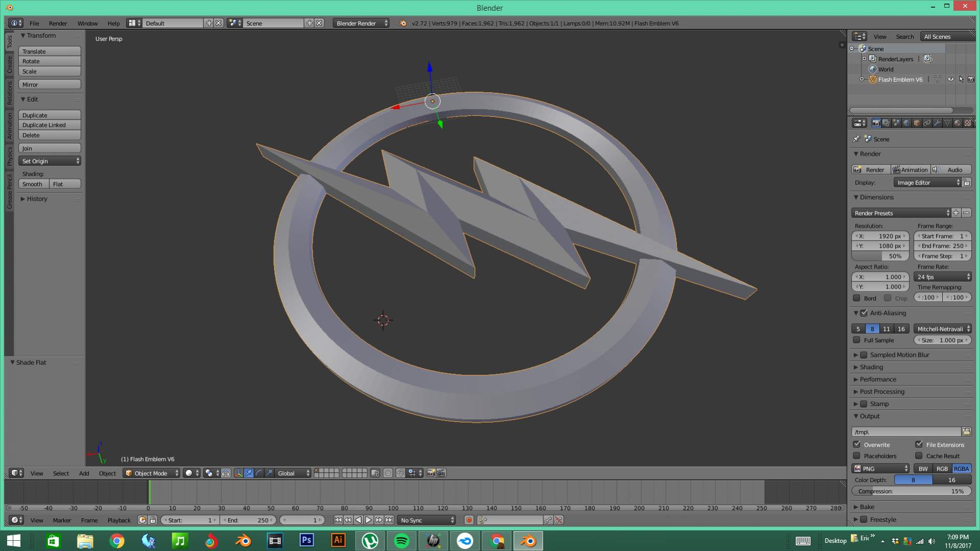Enable the Full Sample checkbox
This screenshot has width=980, height=551.
coord(857,340)
